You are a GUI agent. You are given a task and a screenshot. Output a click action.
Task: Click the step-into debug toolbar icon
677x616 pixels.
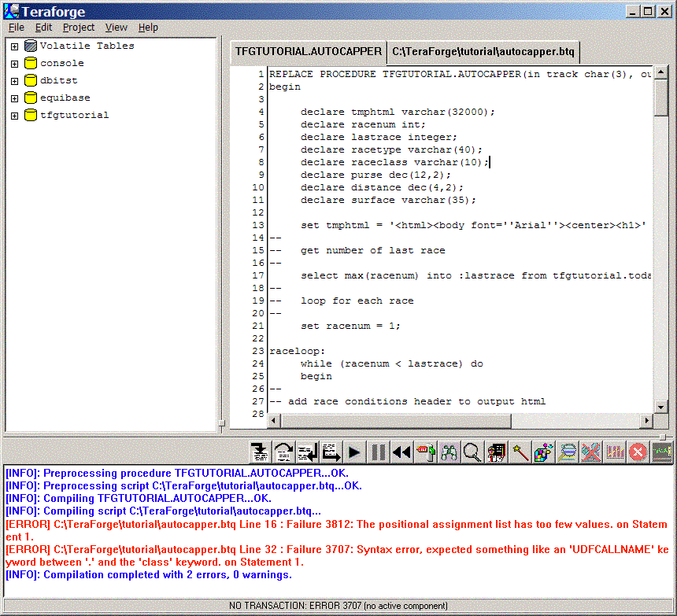point(261,452)
